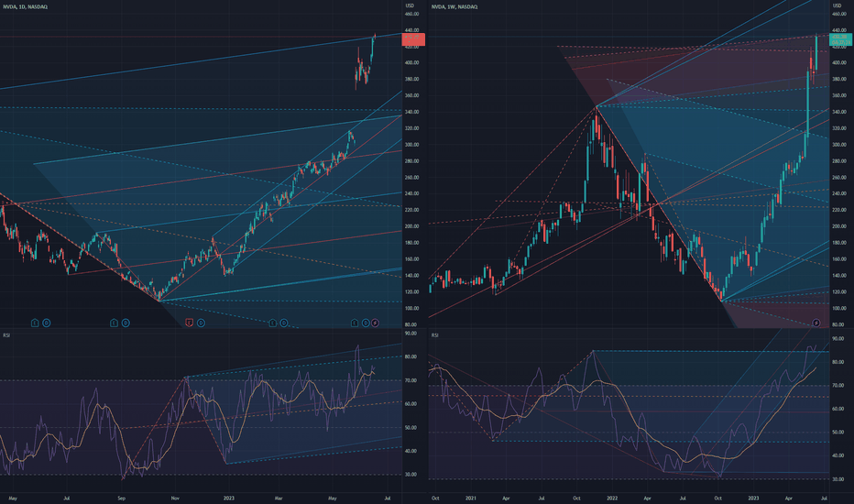Click the RSI indicator label under the weekly chart
The width and height of the screenshot is (854, 504).
434,334
